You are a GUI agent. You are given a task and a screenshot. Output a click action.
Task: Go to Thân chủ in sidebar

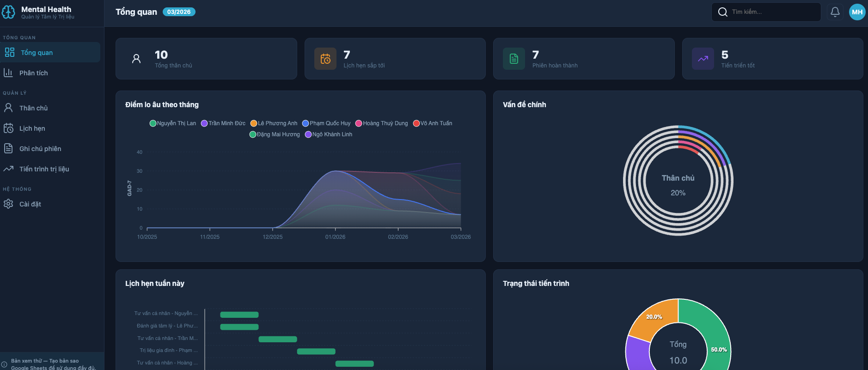coord(33,108)
